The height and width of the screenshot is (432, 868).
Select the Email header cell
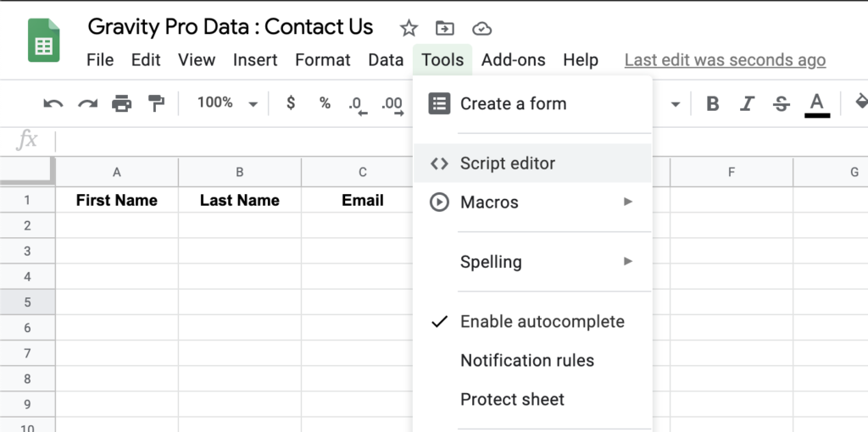pyautogui.click(x=357, y=200)
